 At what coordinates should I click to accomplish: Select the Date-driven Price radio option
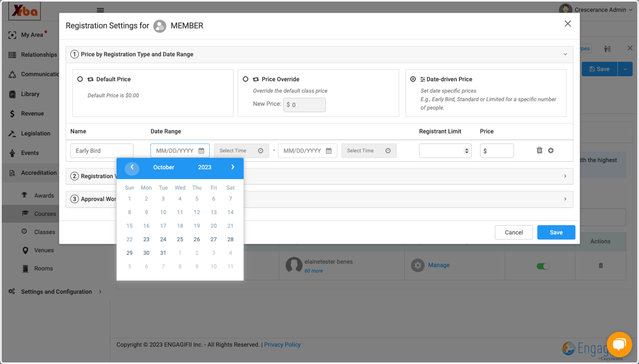pos(413,79)
